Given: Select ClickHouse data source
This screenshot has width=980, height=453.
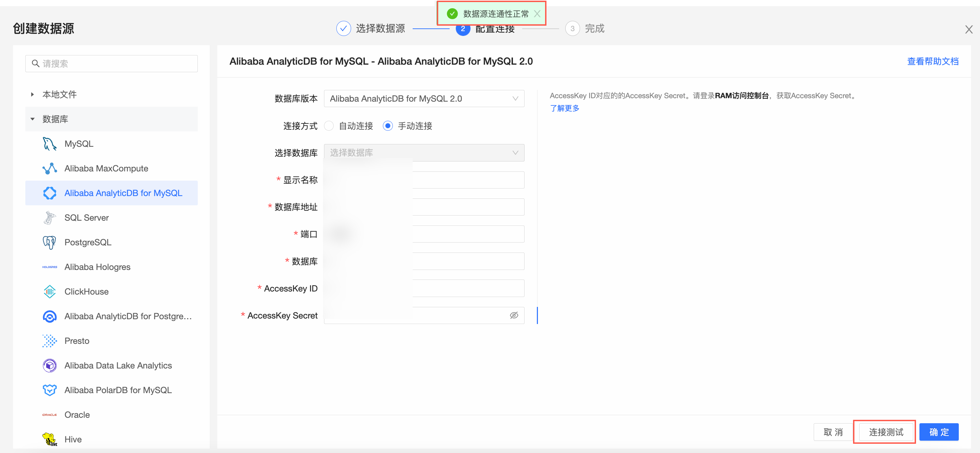Looking at the screenshot, I should [112, 292].
